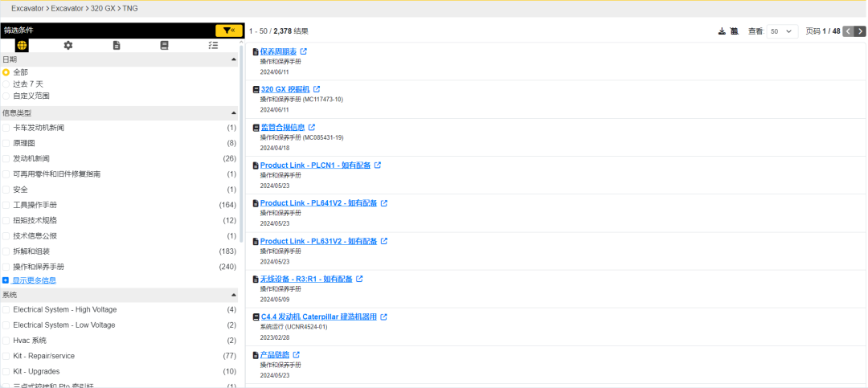The image size is (868, 388).
Task: Click the filter panel vertical scrollbar thumb
Action: pos(241,144)
